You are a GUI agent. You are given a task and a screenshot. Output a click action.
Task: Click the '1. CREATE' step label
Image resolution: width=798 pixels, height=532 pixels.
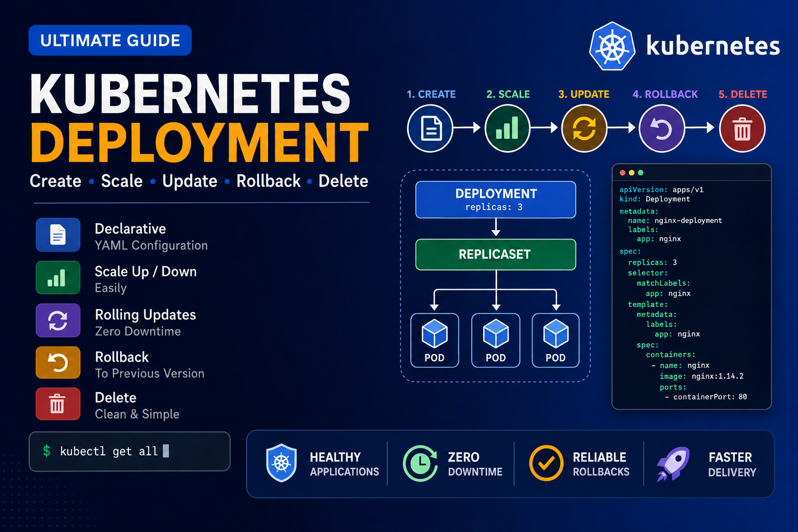431,94
